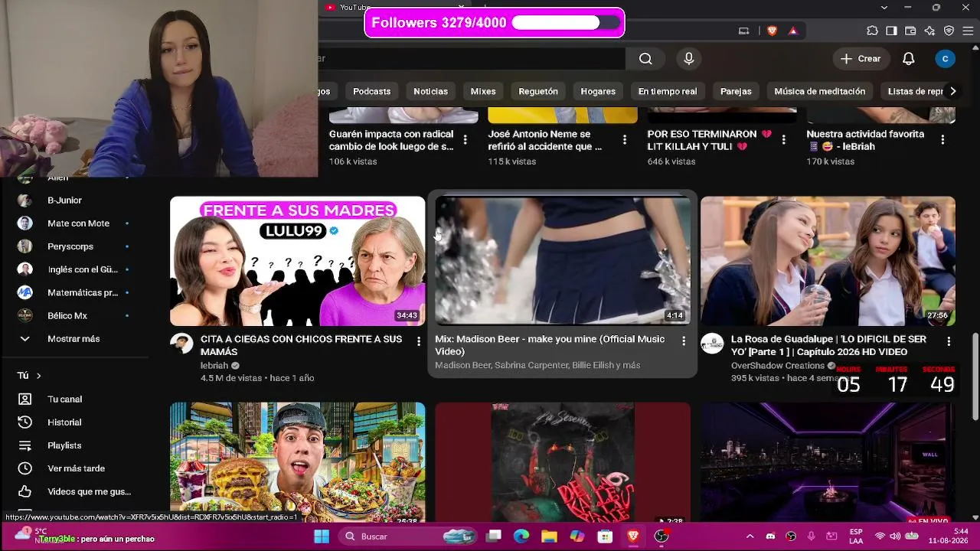Open options for La Rosa de Guadalupe video
Screen dimensions: 980x551
coord(949,341)
